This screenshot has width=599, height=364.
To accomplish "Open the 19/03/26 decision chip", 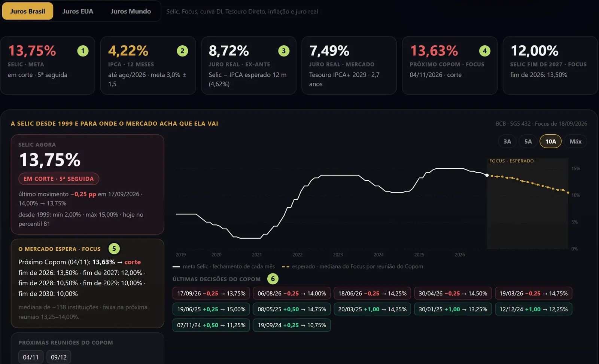I will point(533,293).
